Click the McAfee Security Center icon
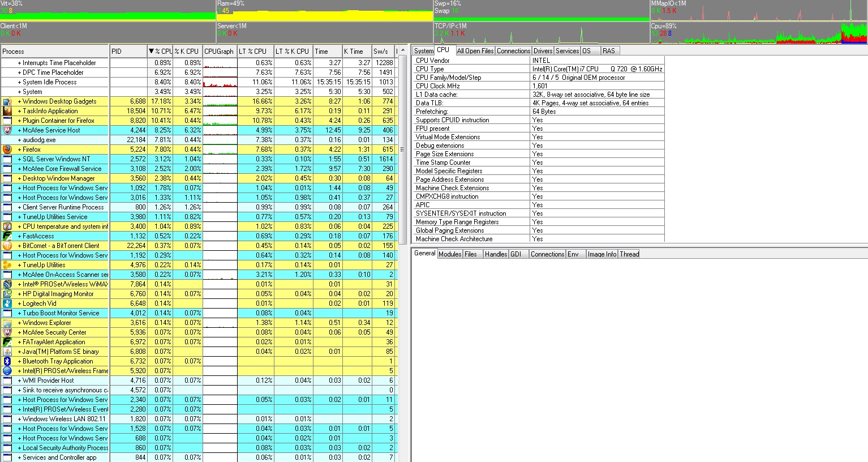Screen dimensions: 868x462 (7, 332)
